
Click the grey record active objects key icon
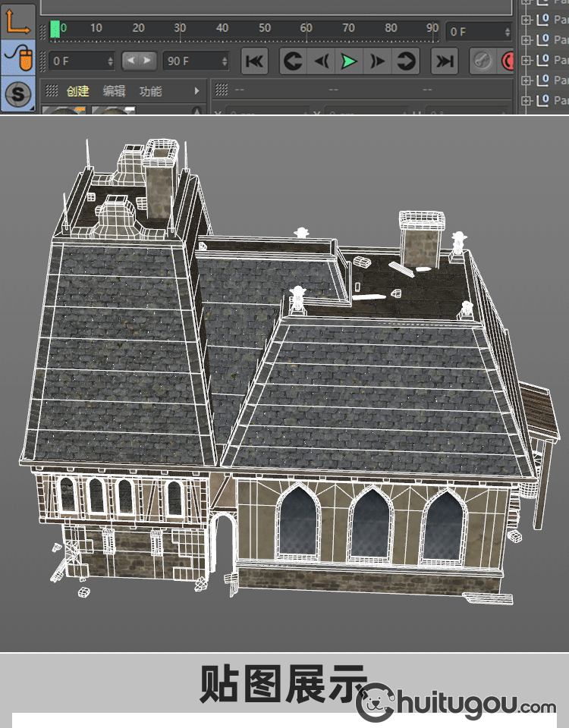coord(483,61)
